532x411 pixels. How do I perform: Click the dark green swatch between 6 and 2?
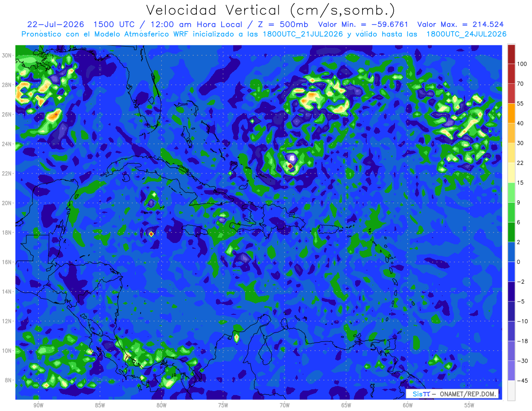pyautogui.click(x=511, y=232)
